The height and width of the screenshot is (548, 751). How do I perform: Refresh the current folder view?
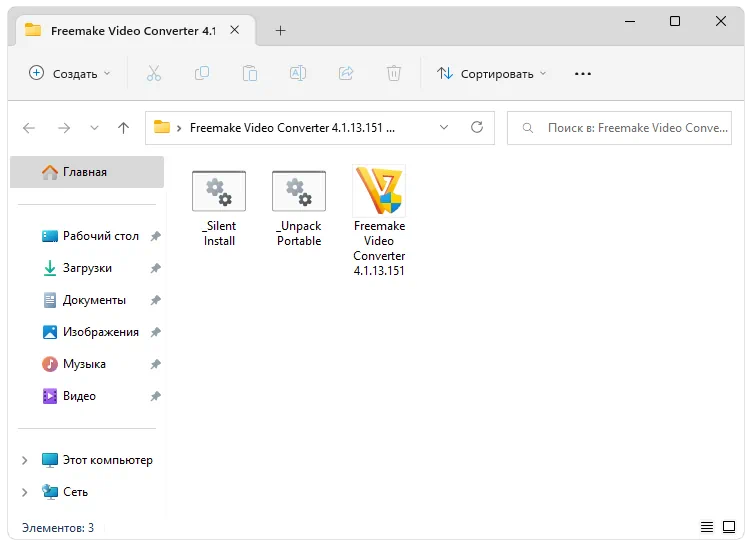pos(477,127)
